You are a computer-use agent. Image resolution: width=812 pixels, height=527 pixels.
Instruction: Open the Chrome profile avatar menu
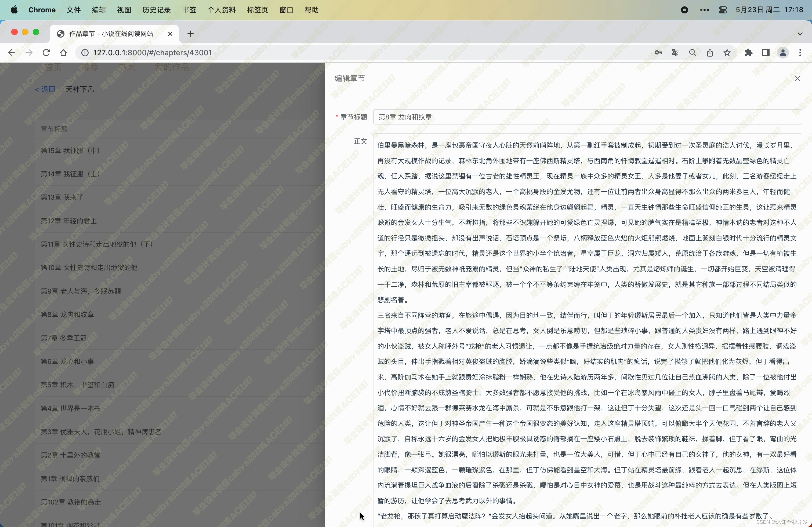(783, 53)
